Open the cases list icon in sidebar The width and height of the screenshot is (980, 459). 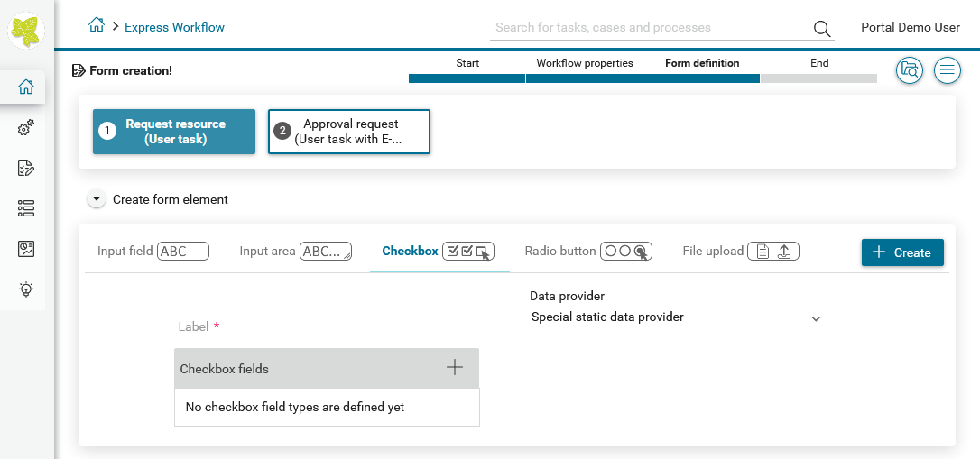click(x=25, y=208)
